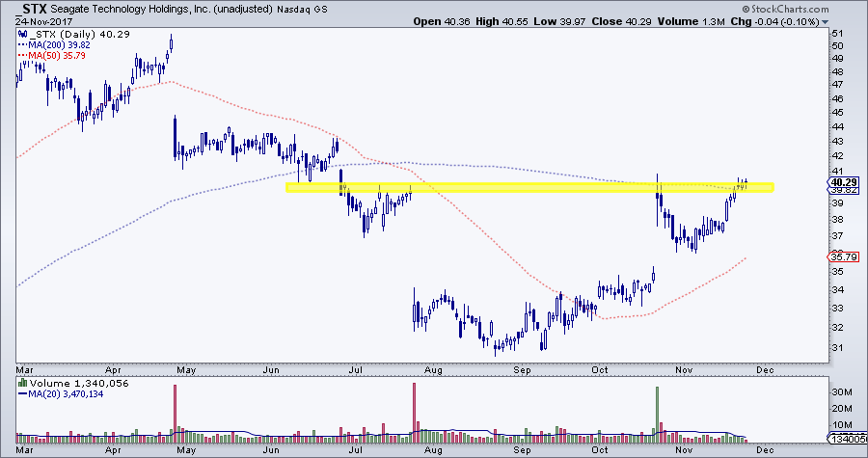This screenshot has width=868, height=458.
Task: Click the 35.79 MA(50) price tag
Action: (x=844, y=256)
